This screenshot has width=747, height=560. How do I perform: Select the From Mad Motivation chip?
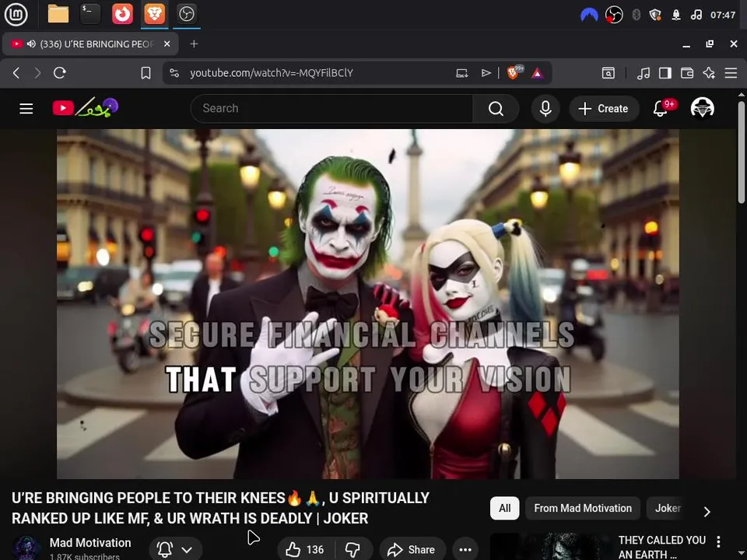583,508
